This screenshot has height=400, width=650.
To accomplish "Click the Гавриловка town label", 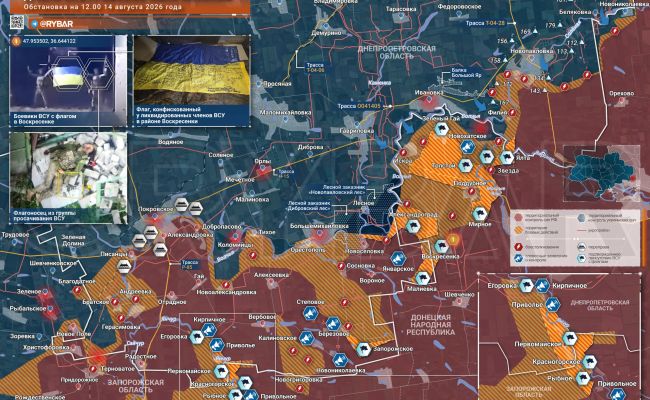I will pyautogui.click(x=357, y=131).
